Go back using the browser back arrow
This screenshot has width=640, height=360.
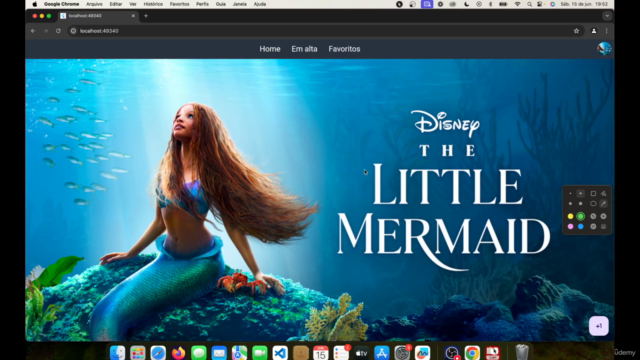pyautogui.click(x=33, y=31)
